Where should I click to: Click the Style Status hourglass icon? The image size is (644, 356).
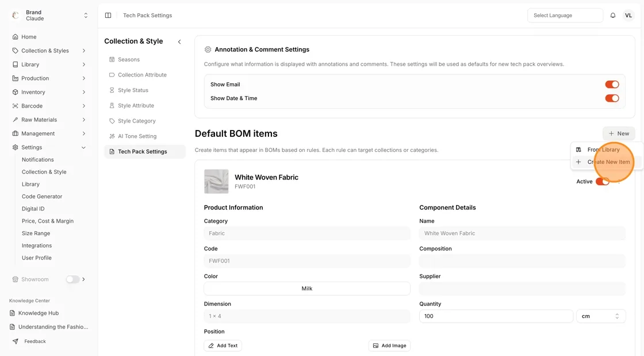(x=112, y=90)
